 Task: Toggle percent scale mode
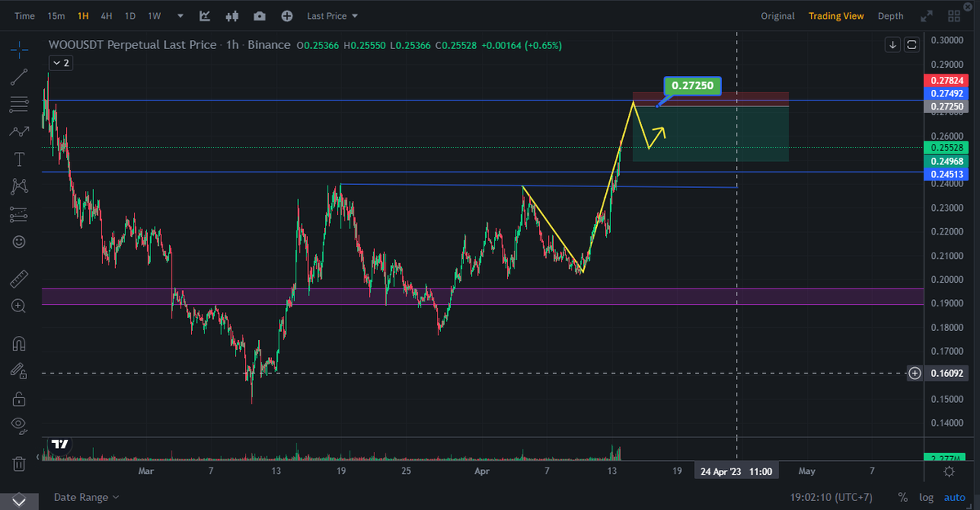(902, 497)
